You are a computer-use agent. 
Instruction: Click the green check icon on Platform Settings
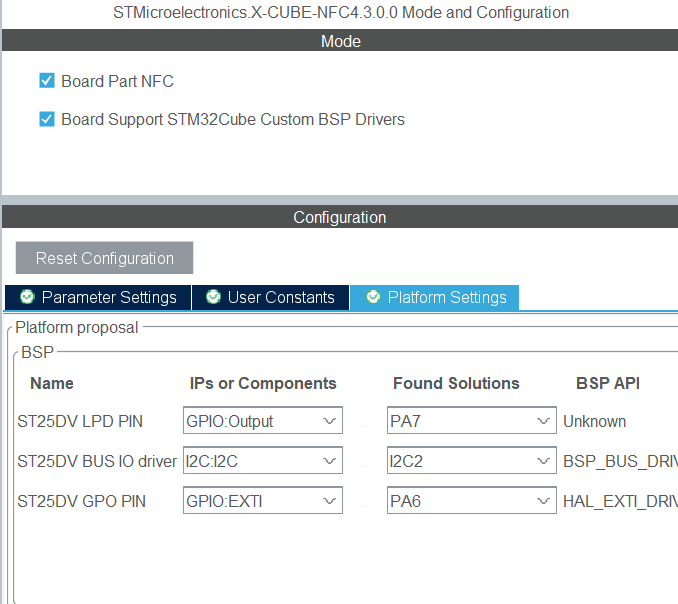pos(373,297)
